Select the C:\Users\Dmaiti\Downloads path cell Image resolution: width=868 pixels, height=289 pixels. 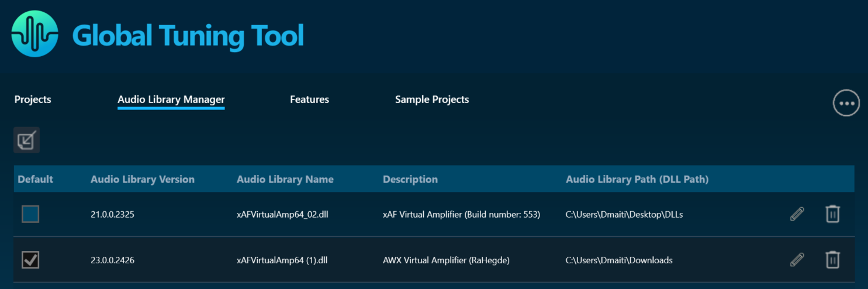coord(619,260)
